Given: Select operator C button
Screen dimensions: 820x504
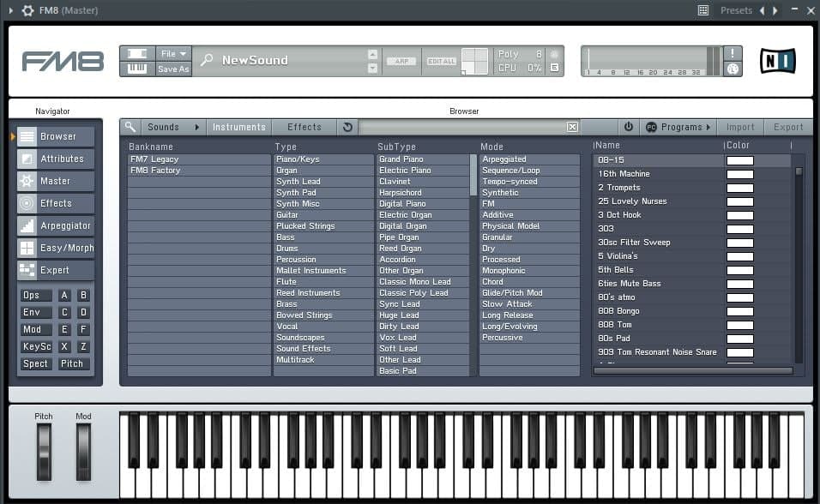Looking at the screenshot, I should point(64,313).
